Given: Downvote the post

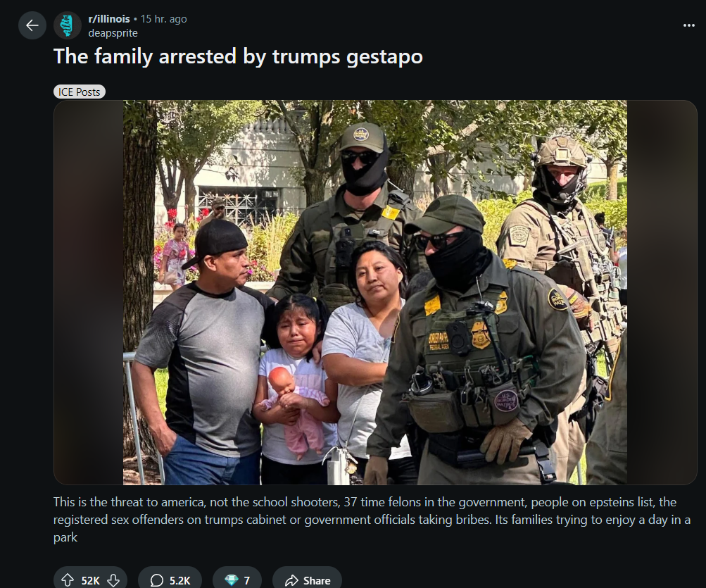Looking at the screenshot, I should tap(113, 580).
